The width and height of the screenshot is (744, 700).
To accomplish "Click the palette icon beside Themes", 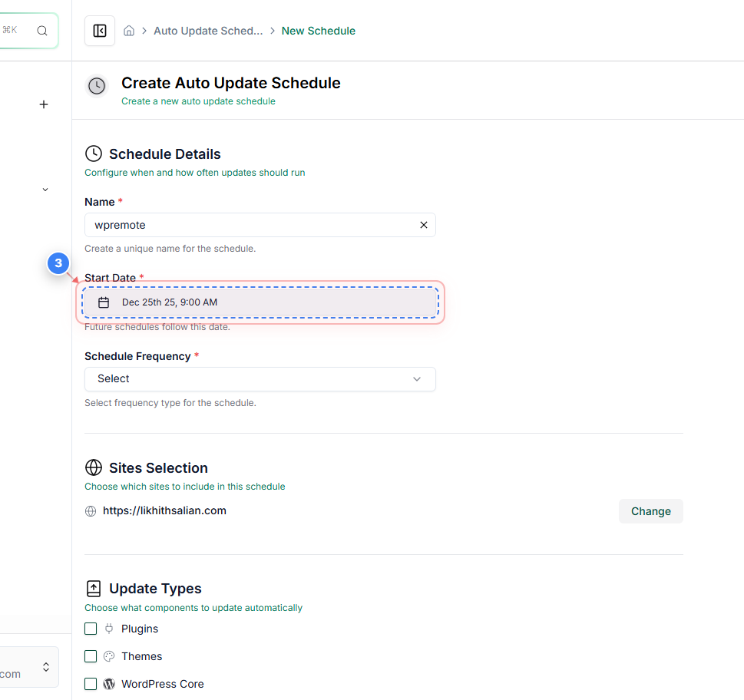I will (x=110, y=655).
